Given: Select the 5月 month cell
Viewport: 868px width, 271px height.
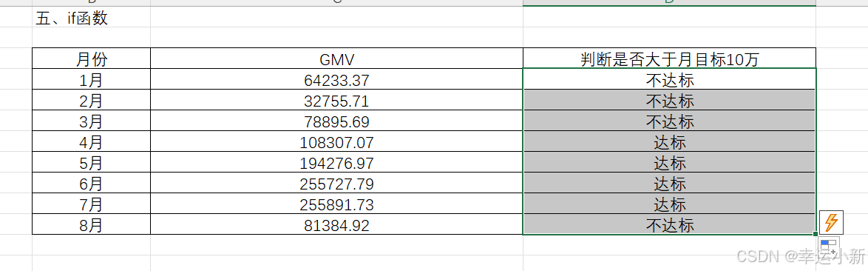Looking at the screenshot, I should pos(92,162).
